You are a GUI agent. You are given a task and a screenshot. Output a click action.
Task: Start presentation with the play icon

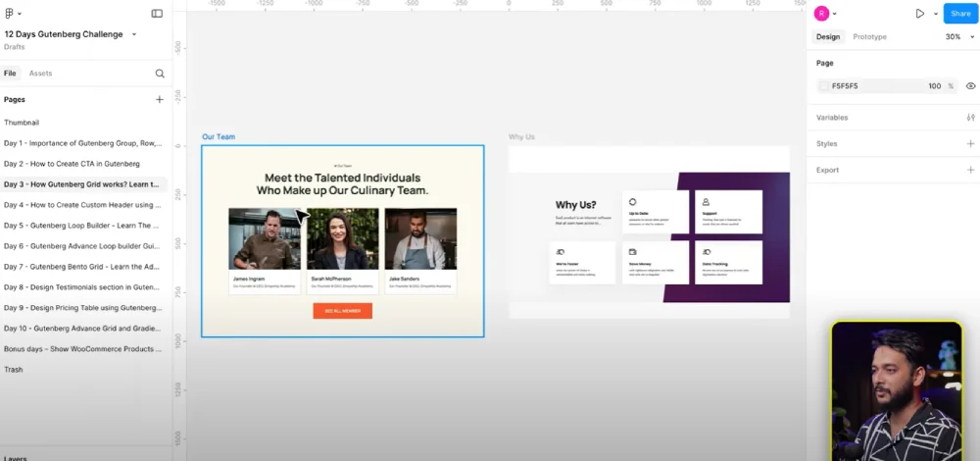tap(919, 13)
